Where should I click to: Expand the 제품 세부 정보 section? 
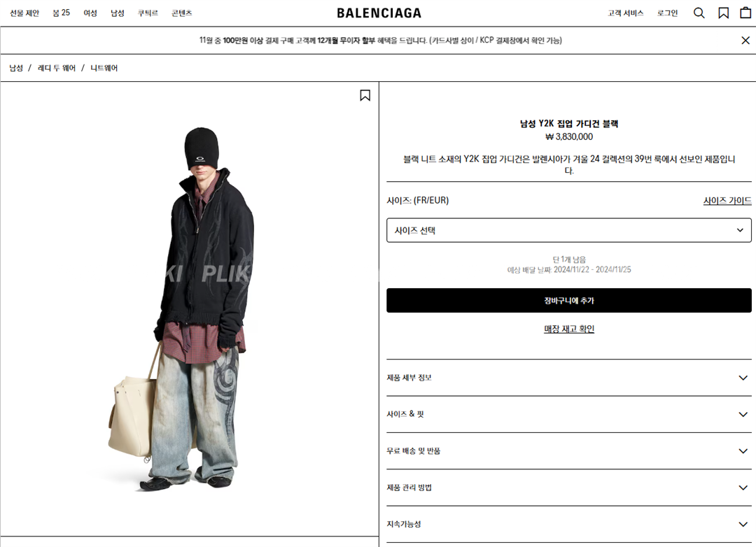coord(569,378)
